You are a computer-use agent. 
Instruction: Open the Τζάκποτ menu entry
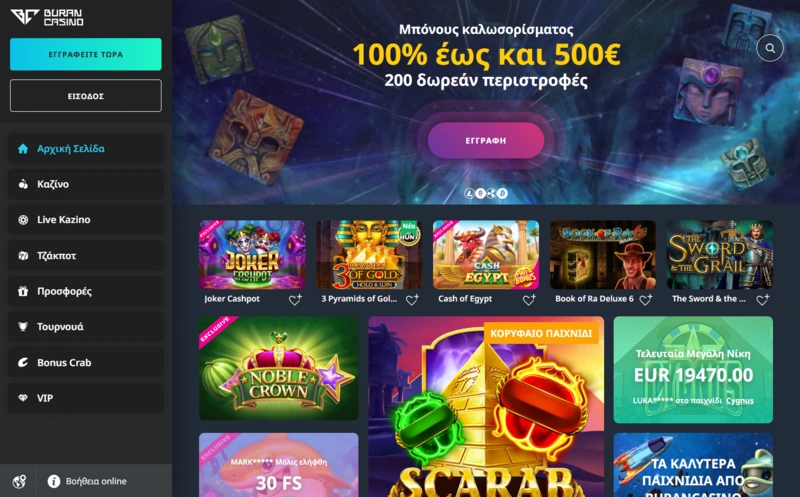pyautogui.click(x=86, y=256)
